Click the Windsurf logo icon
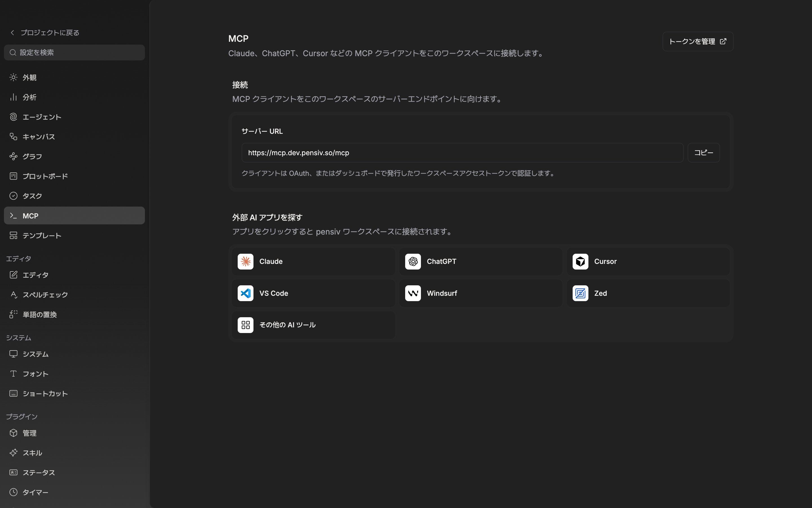The height and width of the screenshot is (508, 812). (413, 293)
